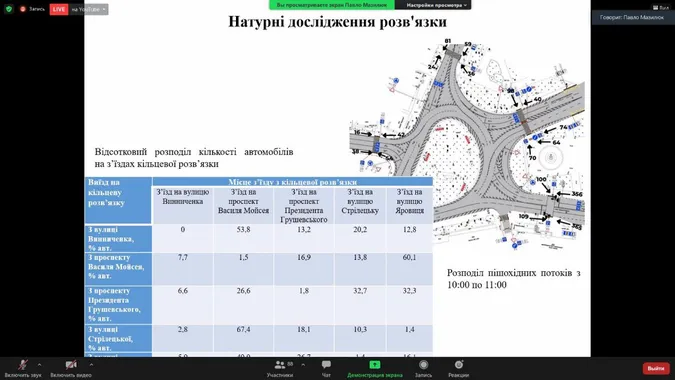
Task: Click the slide title 'Натурні дослідження розв'язки'
Action: pos(338,22)
